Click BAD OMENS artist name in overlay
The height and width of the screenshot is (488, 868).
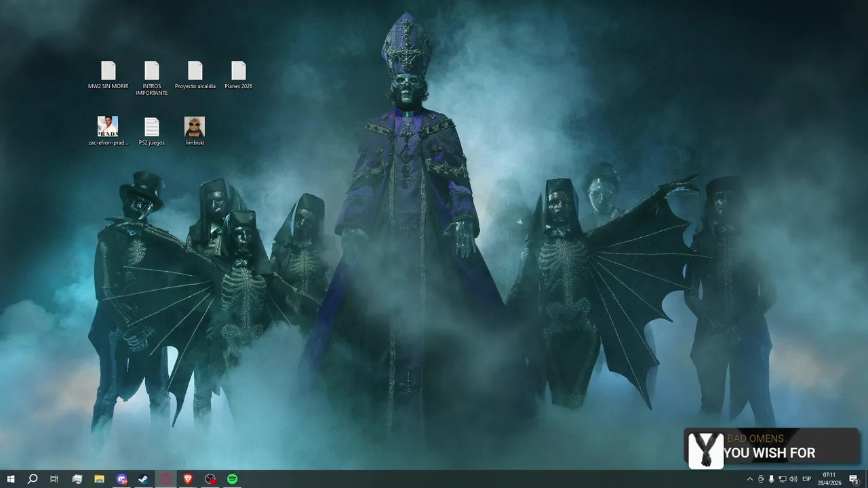(755, 439)
